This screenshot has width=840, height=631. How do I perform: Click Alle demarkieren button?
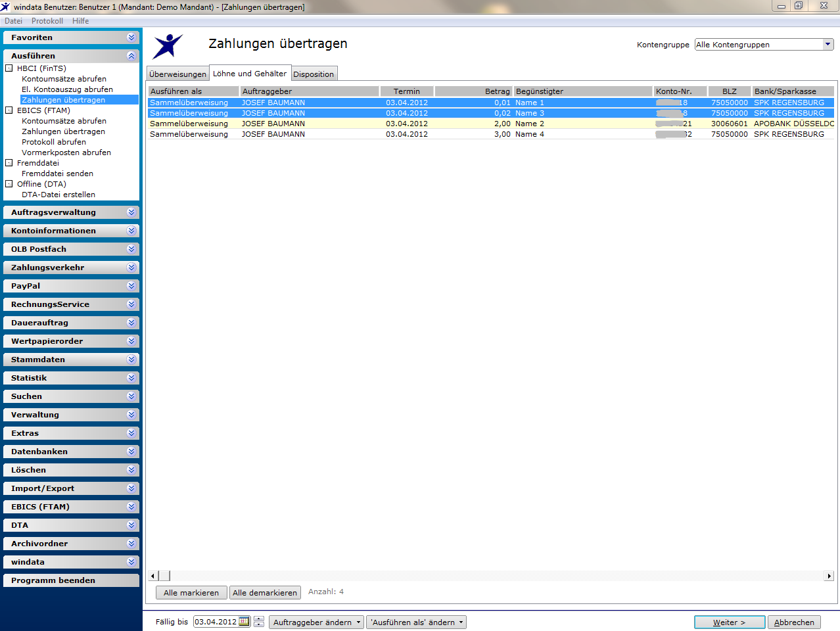265,593
